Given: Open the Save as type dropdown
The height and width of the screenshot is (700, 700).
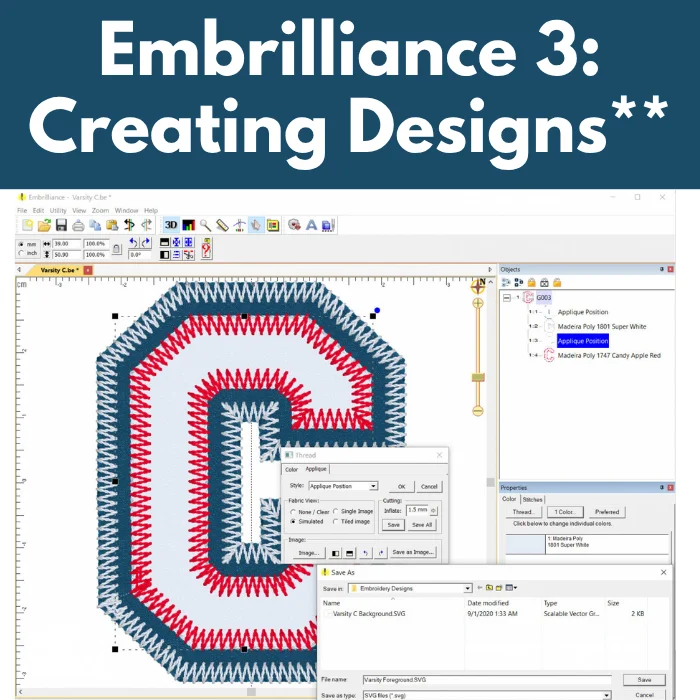Looking at the screenshot, I should tap(606, 695).
